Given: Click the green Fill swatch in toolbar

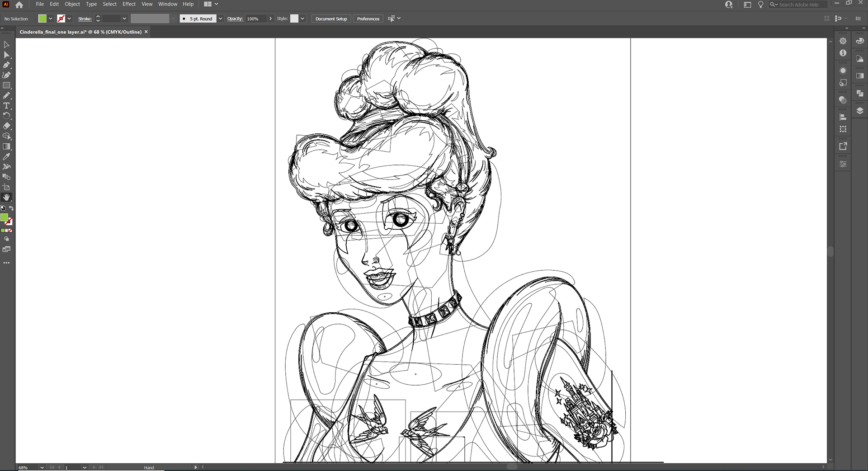Looking at the screenshot, I should 4,217.
